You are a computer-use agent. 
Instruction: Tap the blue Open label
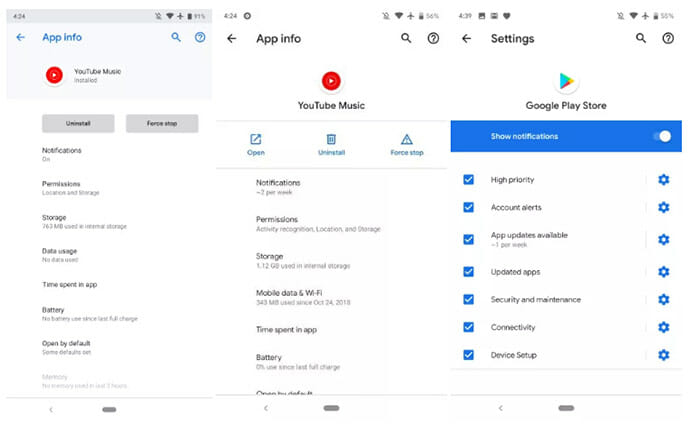click(256, 153)
